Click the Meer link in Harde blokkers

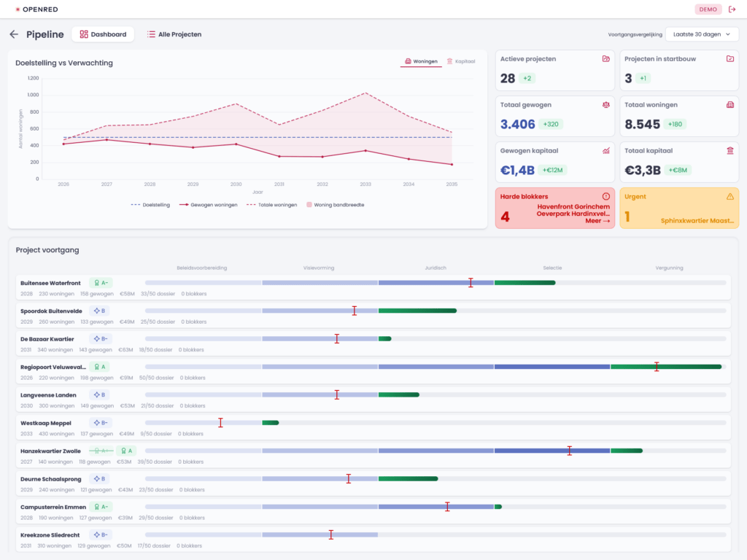click(597, 221)
